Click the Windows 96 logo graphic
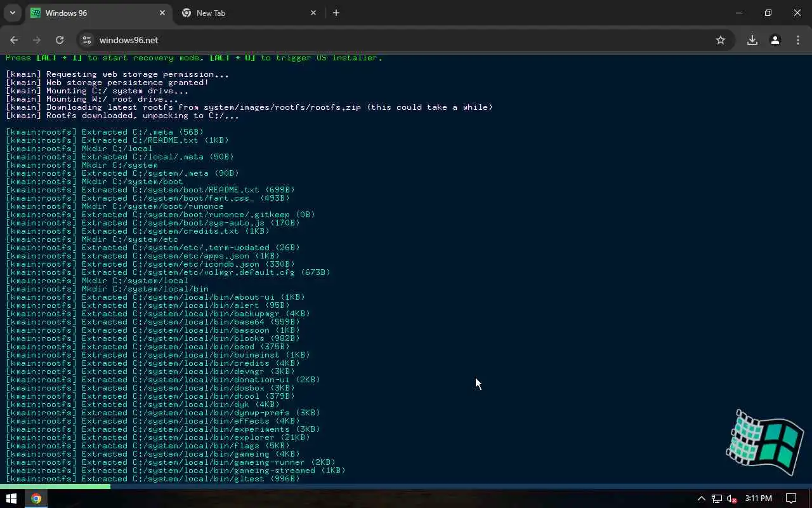 click(765, 442)
